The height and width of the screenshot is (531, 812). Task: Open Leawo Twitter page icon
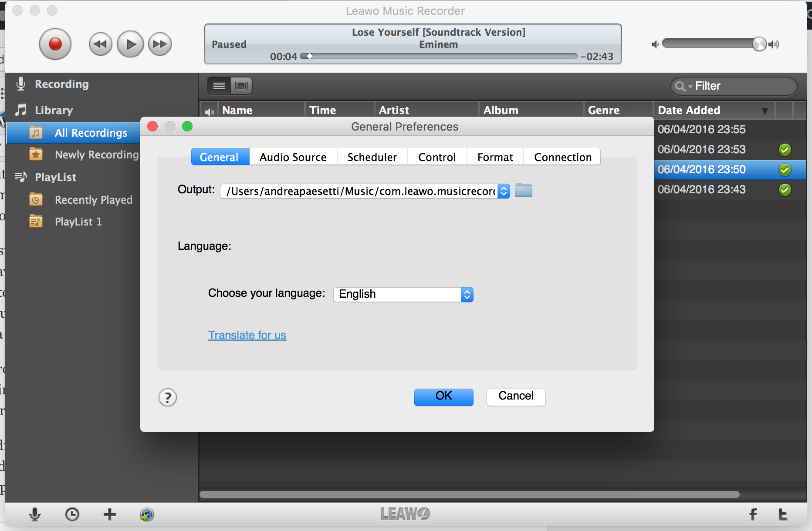coord(783,514)
